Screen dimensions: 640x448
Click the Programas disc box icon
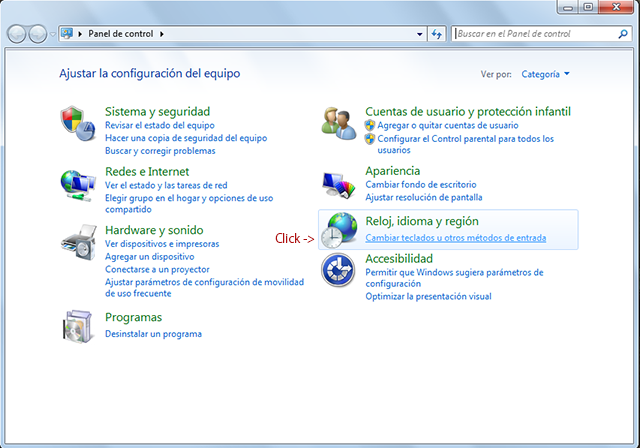pyautogui.click(x=77, y=326)
